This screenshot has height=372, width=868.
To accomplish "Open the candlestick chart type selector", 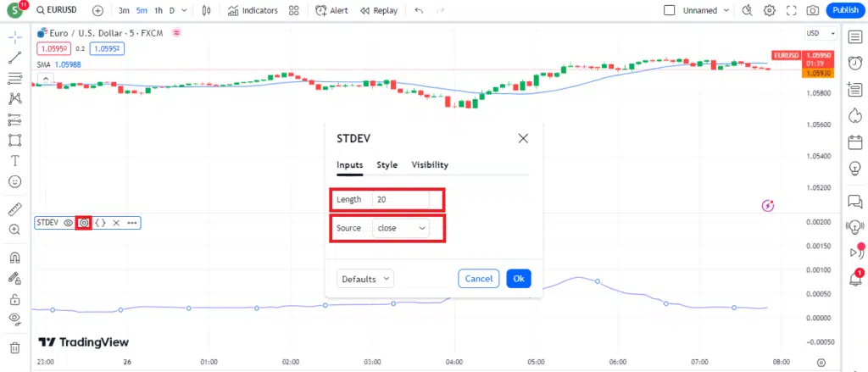I will pyautogui.click(x=207, y=10).
